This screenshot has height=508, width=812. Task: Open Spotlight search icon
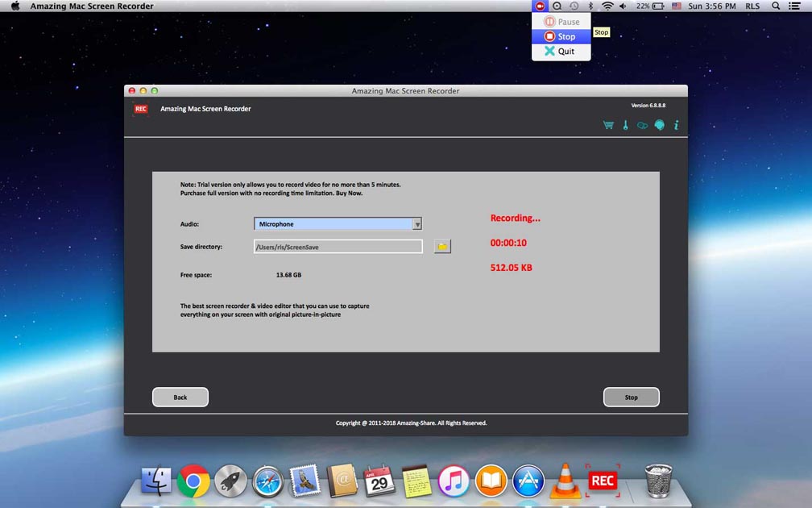pyautogui.click(x=776, y=6)
